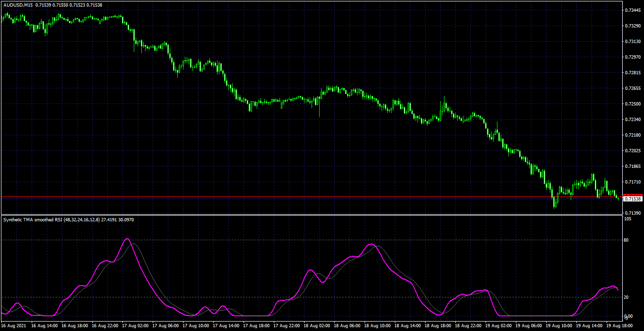Image resolution: width=644 pixels, height=331 pixels.
Task: Click the 0.72815 price axis label
Action: 633,72
